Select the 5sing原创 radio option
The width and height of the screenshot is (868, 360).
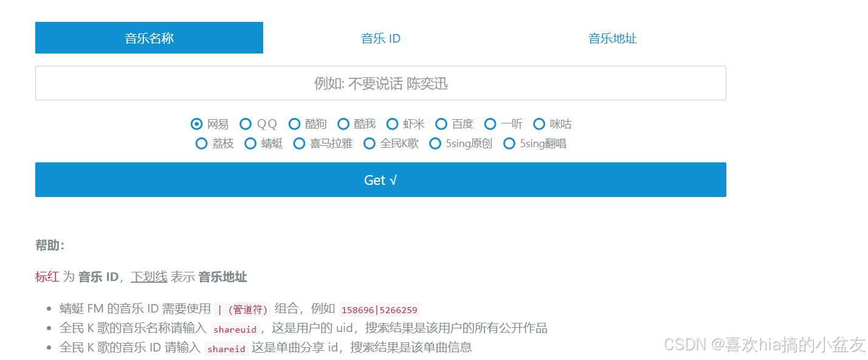435,144
